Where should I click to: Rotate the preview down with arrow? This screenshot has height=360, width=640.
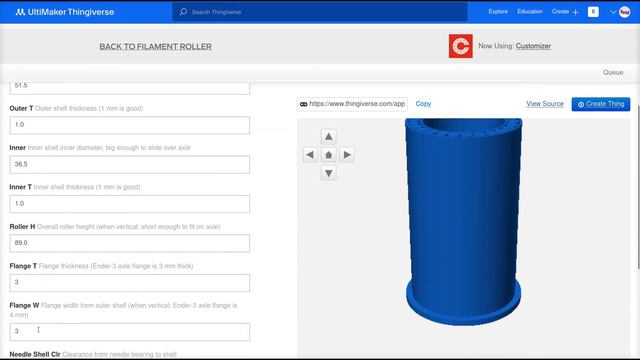329,173
